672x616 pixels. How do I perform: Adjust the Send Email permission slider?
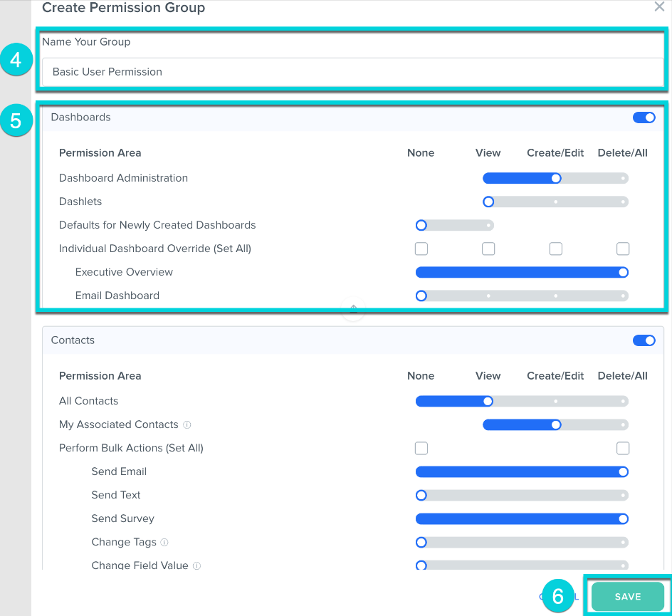[522, 472]
